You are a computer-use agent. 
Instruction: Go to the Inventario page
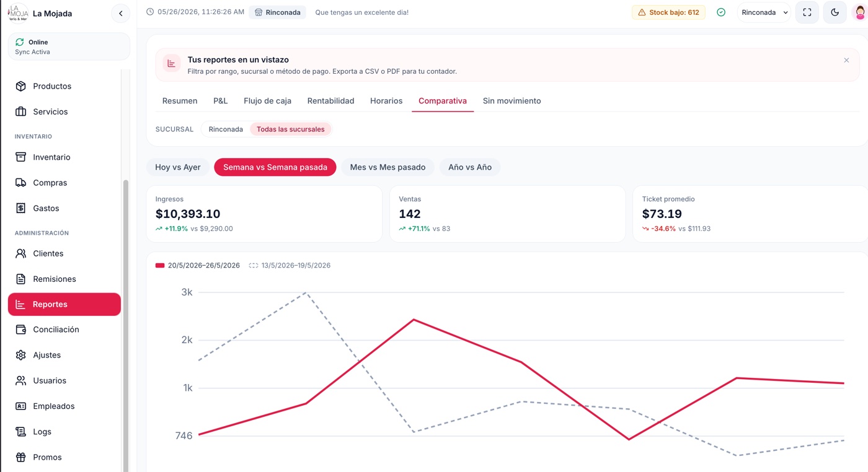[64, 157]
